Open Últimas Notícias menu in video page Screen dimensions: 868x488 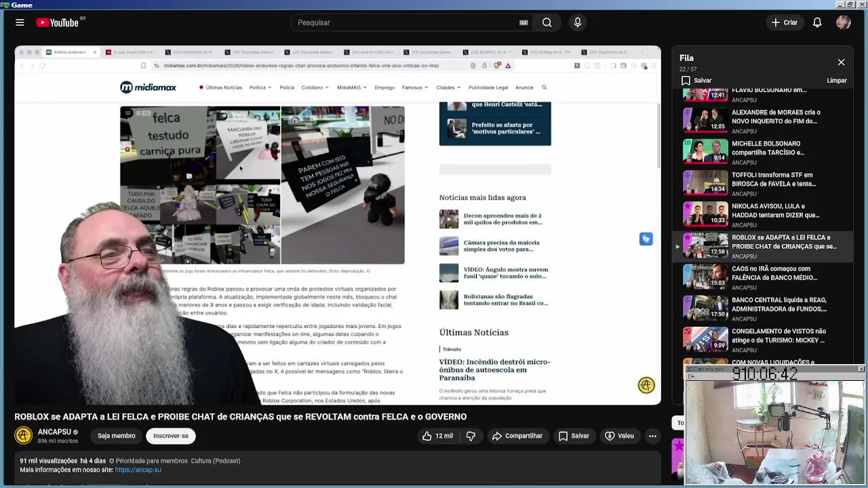pyautogui.click(x=221, y=87)
